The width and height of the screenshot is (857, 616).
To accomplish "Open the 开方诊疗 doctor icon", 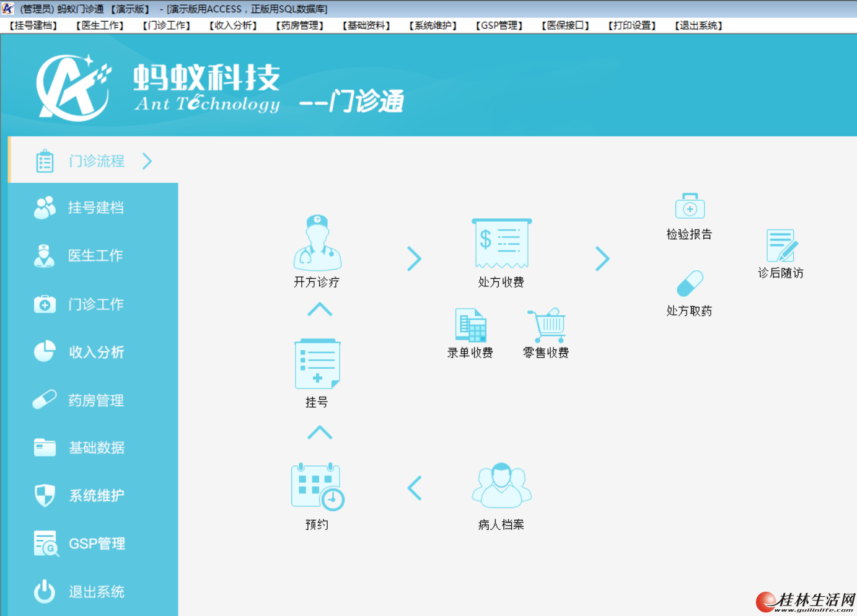I will pos(317,243).
